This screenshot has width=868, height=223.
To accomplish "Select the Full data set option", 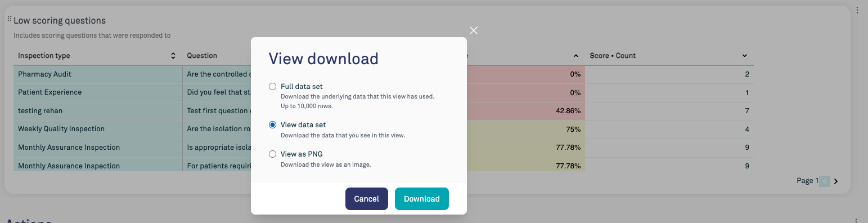I will tap(273, 87).
